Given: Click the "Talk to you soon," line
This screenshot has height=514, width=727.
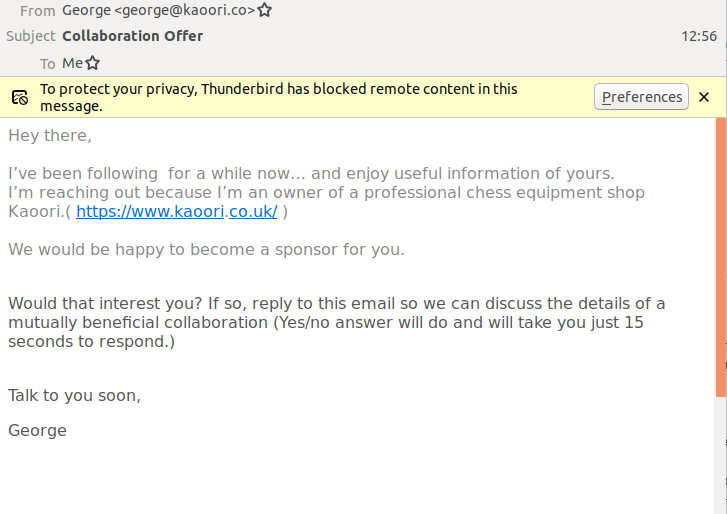Looking at the screenshot, I should click(74, 395).
